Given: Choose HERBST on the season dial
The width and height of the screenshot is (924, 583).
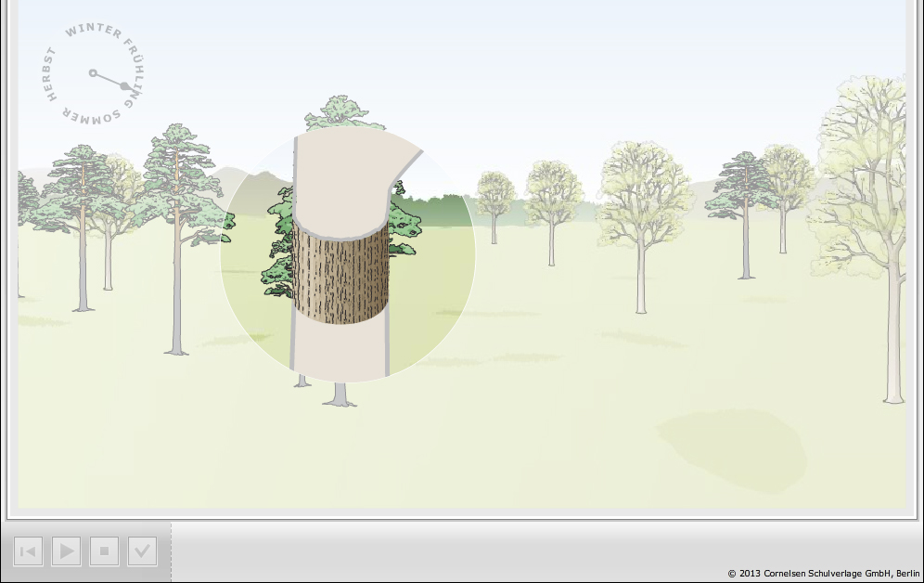Looking at the screenshot, I should pos(50,74).
